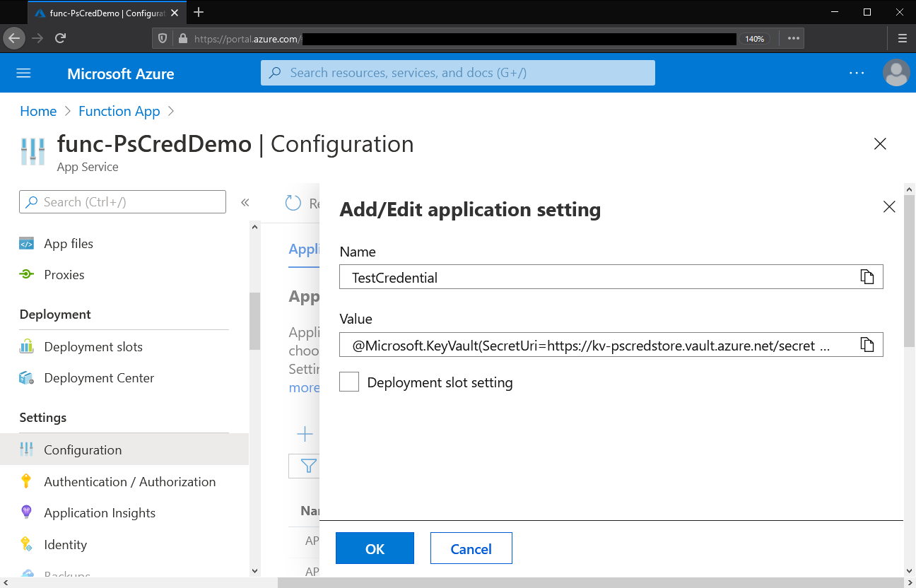
Task: Click the App files code icon
Action: (26, 244)
